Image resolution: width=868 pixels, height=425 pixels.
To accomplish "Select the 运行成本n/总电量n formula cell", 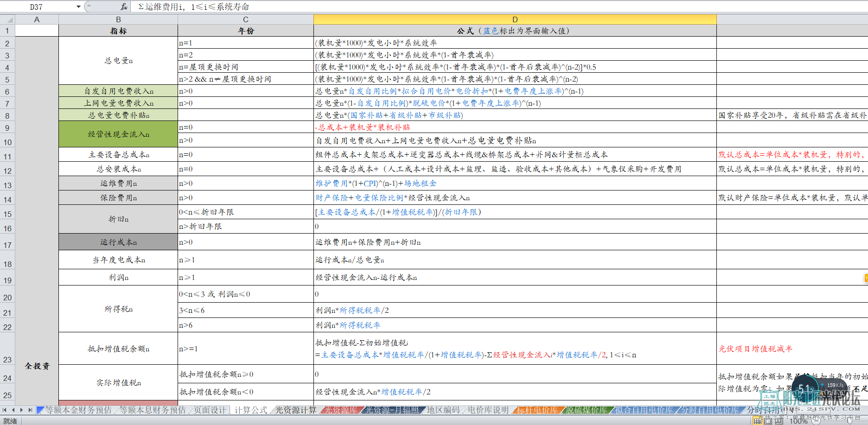I will click(515, 260).
